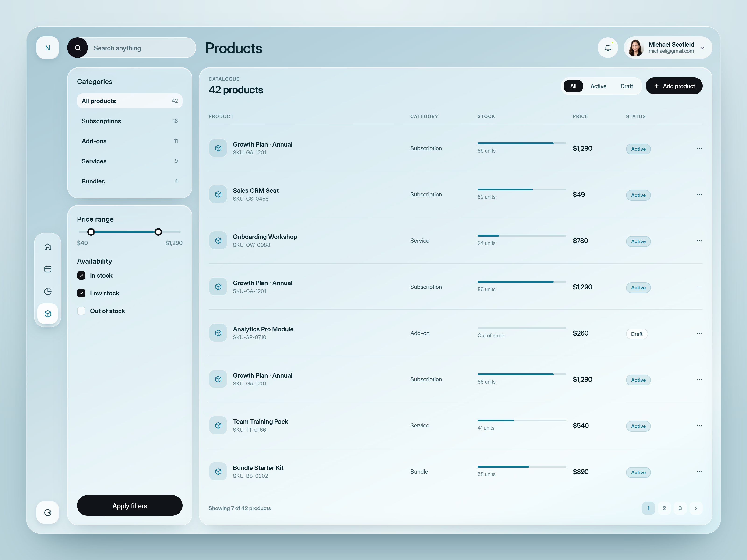This screenshot has width=747, height=560.
Task: Click the Bundle Starter Kit product icon
Action: coord(218,472)
